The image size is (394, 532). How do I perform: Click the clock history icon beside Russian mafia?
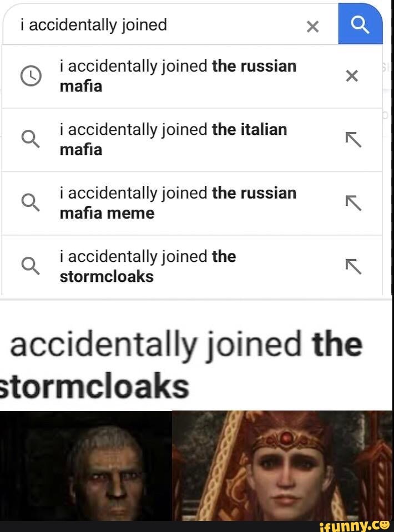tap(31, 76)
